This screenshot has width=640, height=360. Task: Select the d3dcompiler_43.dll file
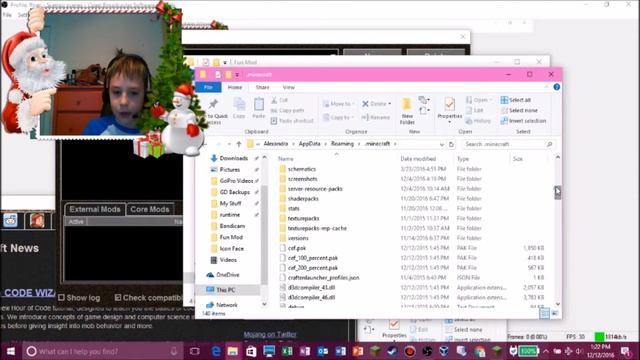pos(311,287)
